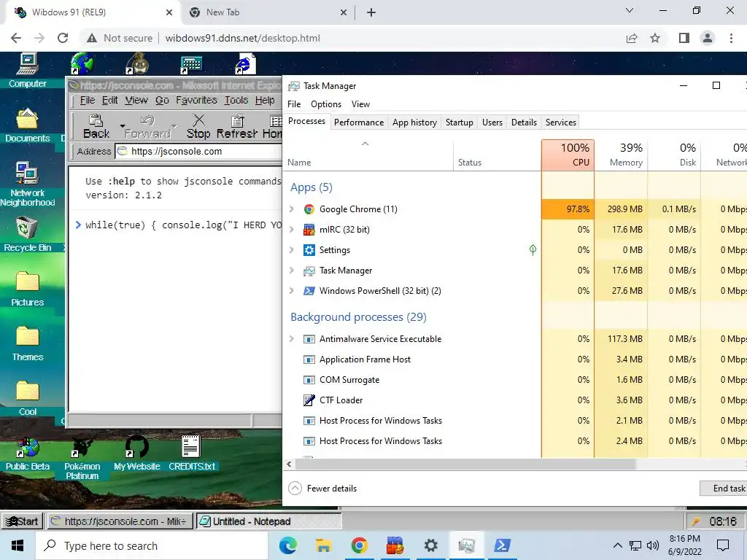
Task: Open the Pictures folder icon
Action: click(x=27, y=289)
